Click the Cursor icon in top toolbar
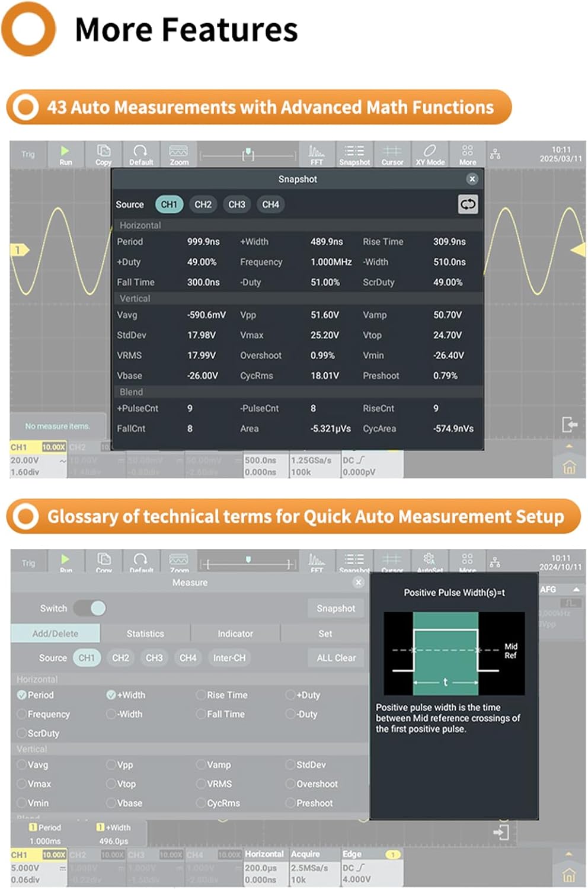This screenshot has height=889, width=588. pos(392,154)
